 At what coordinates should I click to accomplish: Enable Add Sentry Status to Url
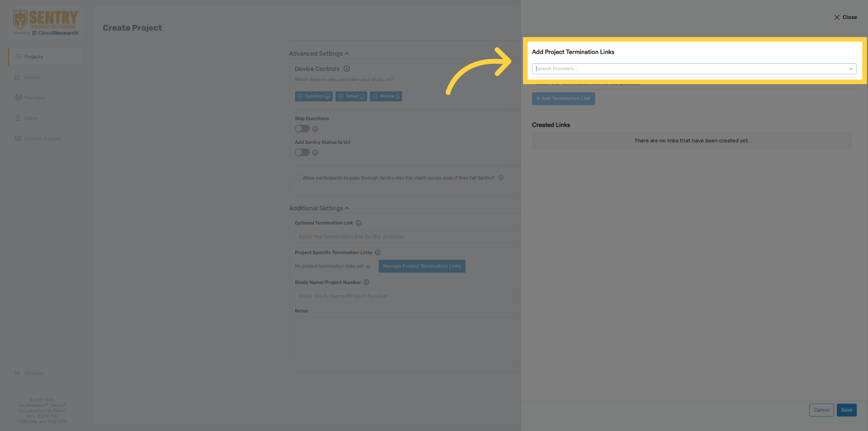pos(302,152)
